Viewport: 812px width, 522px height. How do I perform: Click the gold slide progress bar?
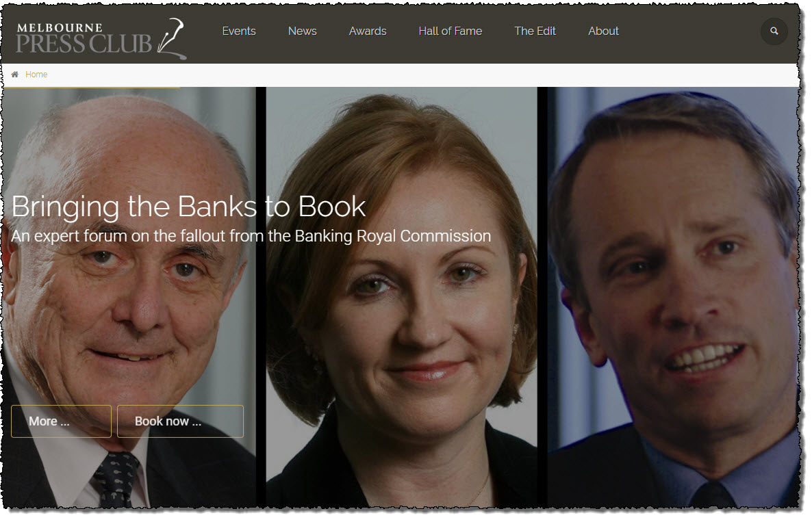pos(92,88)
